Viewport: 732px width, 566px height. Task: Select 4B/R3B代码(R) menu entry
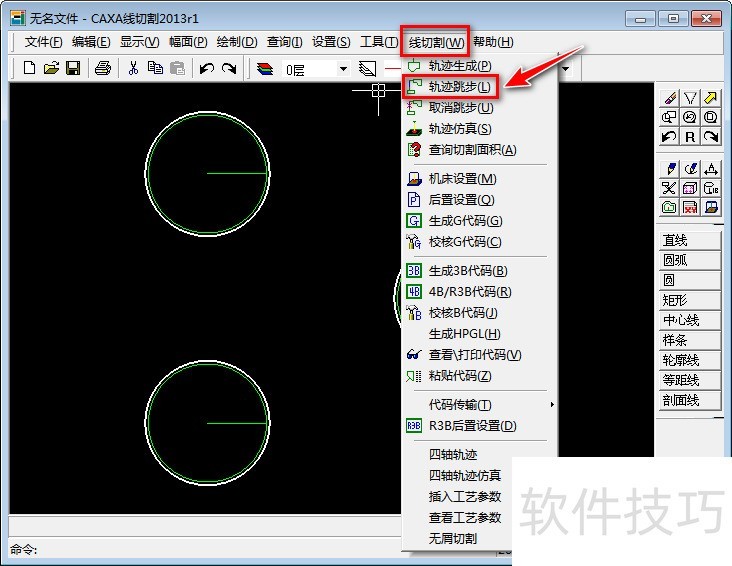click(480, 292)
